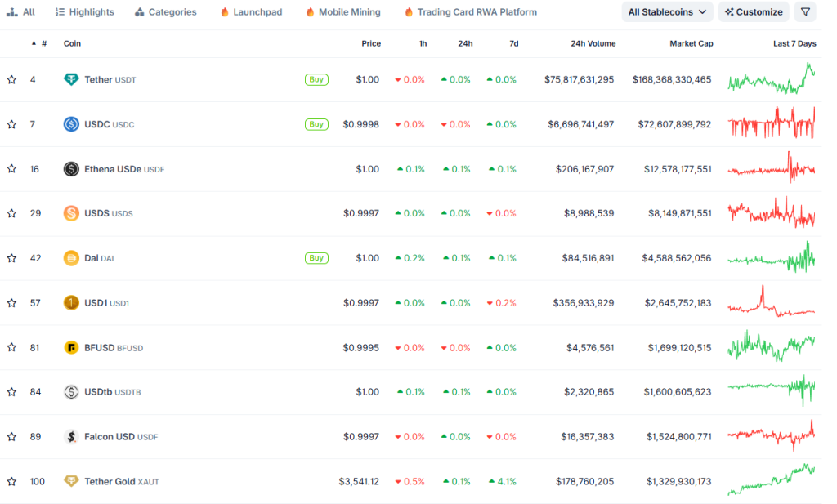This screenshot has width=837, height=504.
Task: Click the BFUSD coin logo icon
Action: pos(71,347)
